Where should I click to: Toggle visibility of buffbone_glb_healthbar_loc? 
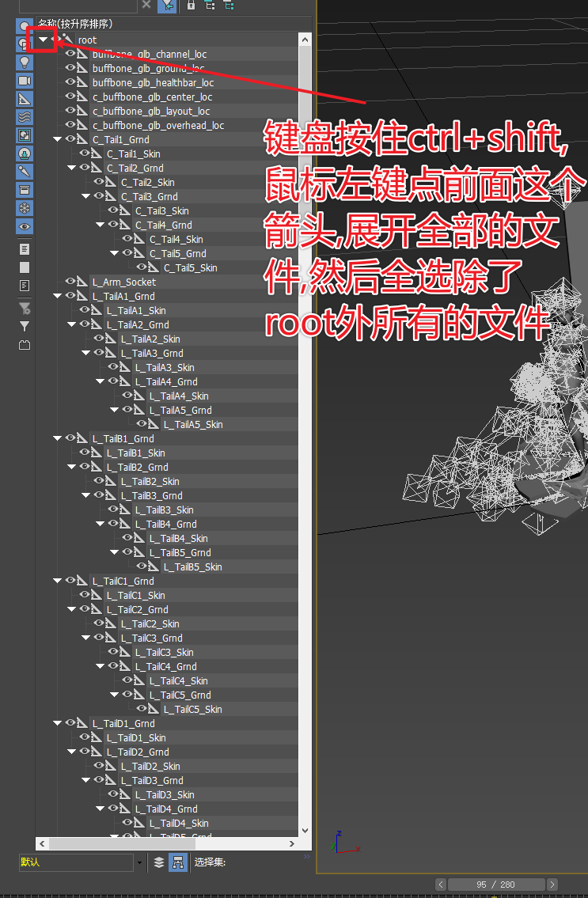[x=70, y=82]
